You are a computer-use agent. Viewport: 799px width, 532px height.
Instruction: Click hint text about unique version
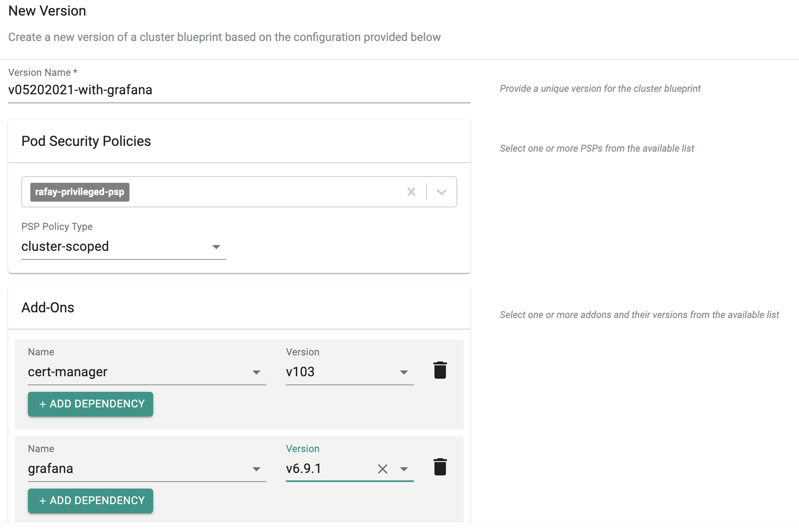coord(600,89)
